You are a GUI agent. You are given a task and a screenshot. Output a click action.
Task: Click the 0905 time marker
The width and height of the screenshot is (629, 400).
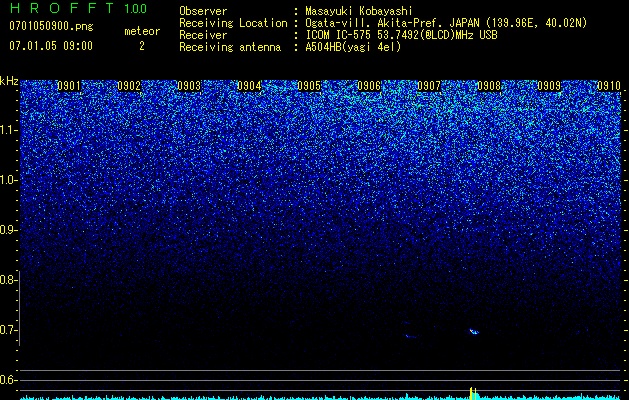click(309, 86)
